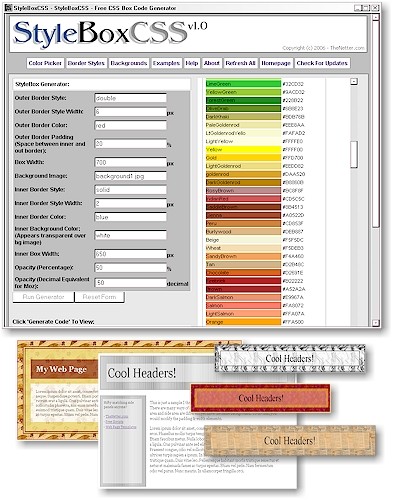Pick the SandyBrown color swatch

click(243, 256)
